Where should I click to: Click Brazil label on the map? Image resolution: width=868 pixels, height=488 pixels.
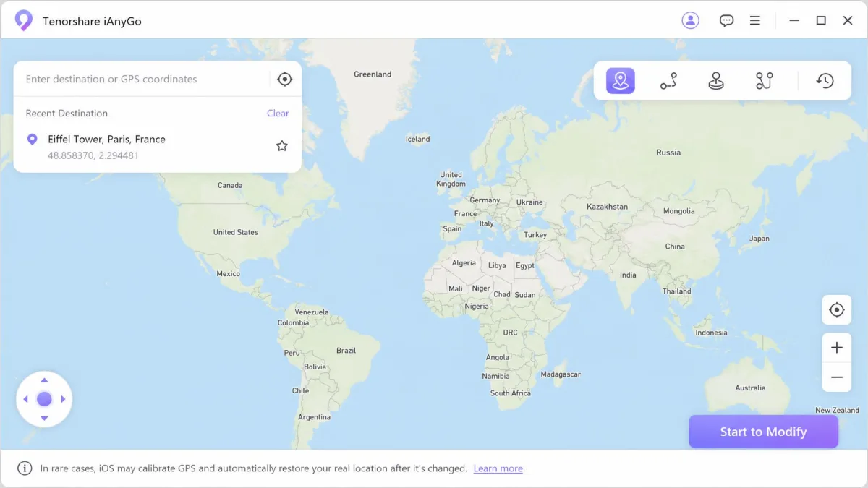click(346, 350)
